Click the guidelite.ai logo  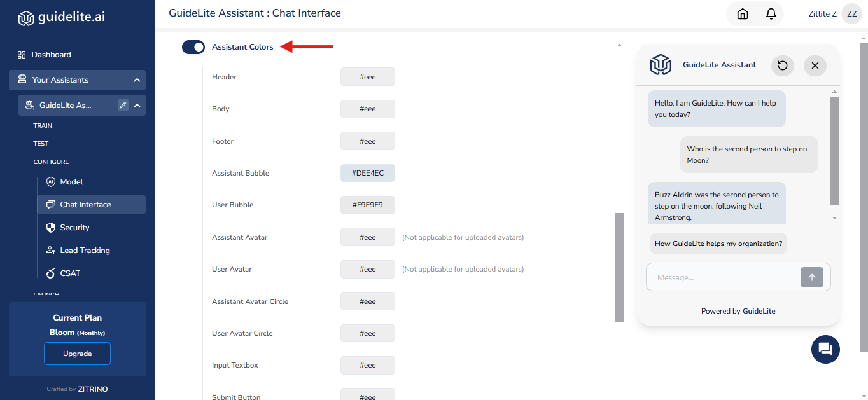tap(61, 17)
